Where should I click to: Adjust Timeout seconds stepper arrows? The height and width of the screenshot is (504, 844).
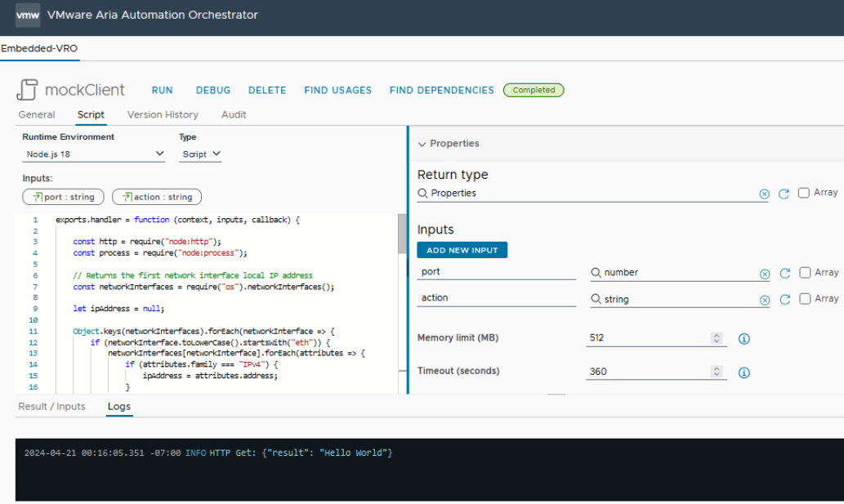pyautogui.click(x=717, y=372)
